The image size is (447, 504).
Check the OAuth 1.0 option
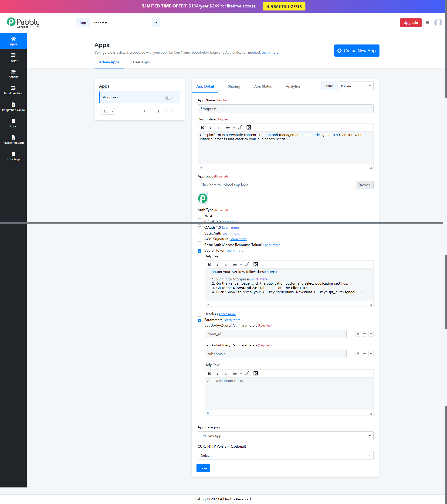pyautogui.click(x=200, y=228)
